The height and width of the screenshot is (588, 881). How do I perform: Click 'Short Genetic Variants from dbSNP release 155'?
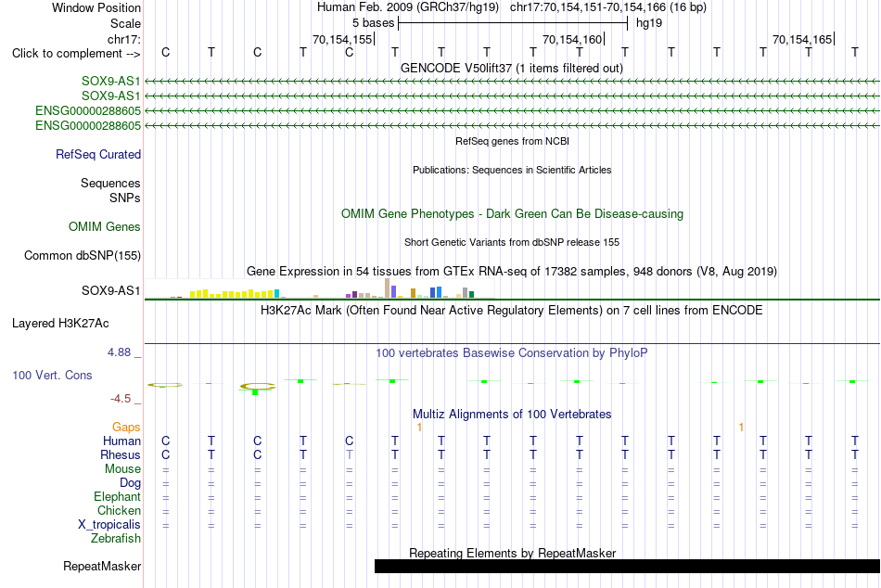(x=512, y=242)
